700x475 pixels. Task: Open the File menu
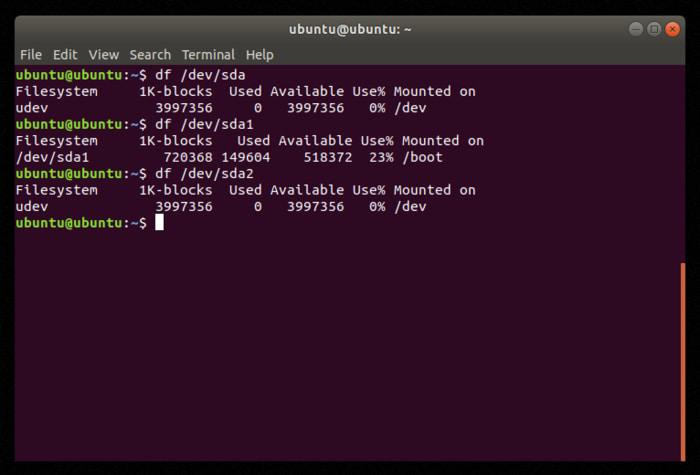[31, 55]
